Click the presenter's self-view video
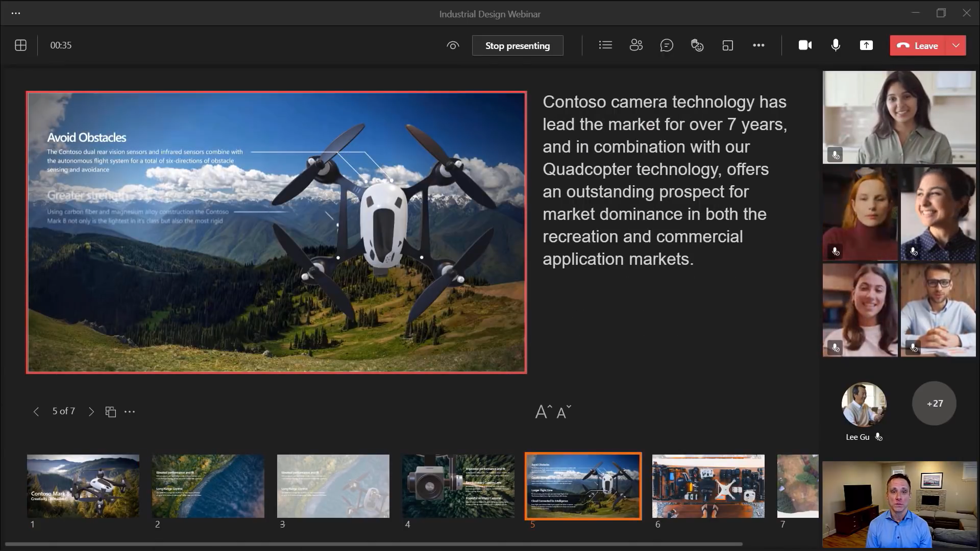 (x=899, y=505)
